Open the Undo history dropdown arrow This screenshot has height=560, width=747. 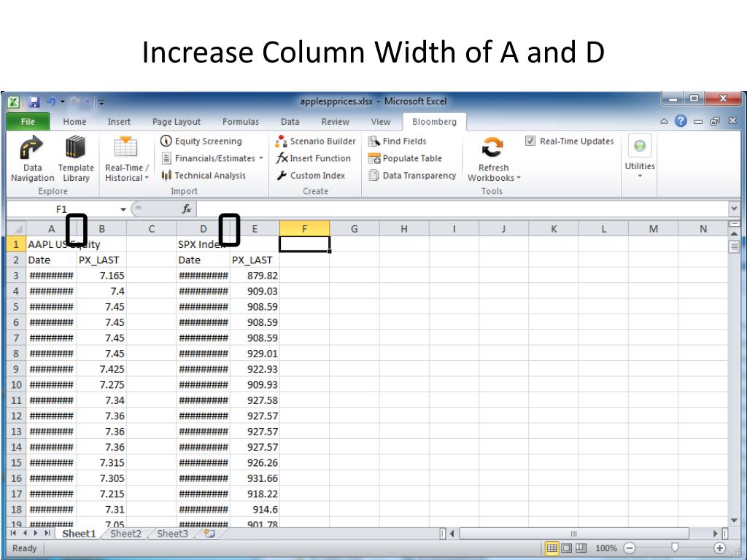coord(62,101)
